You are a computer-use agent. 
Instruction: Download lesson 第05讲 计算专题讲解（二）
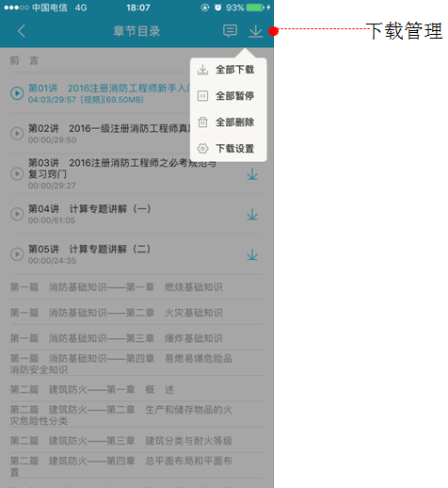[252, 254]
